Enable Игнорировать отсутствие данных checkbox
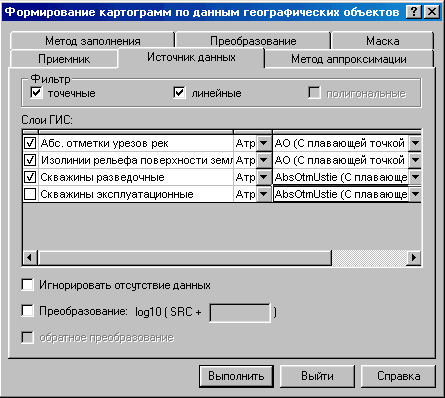The height and width of the screenshot is (398, 445). click(x=27, y=285)
